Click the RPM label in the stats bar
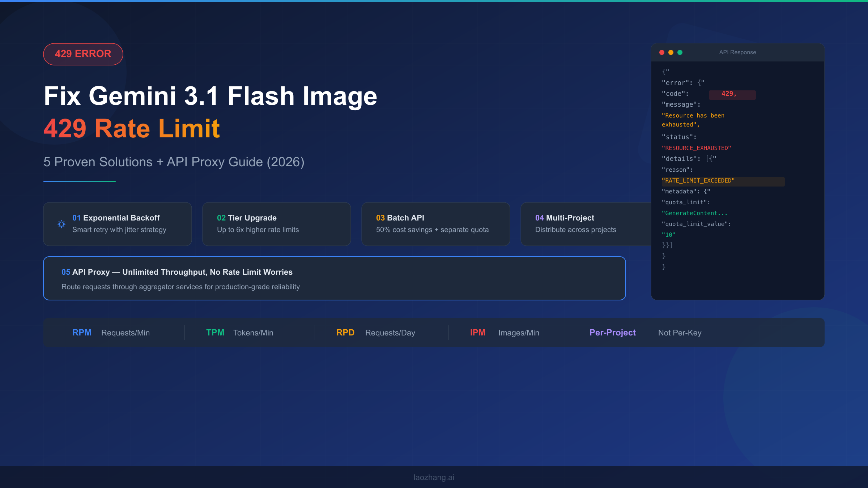The image size is (868, 488). [82, 333]
